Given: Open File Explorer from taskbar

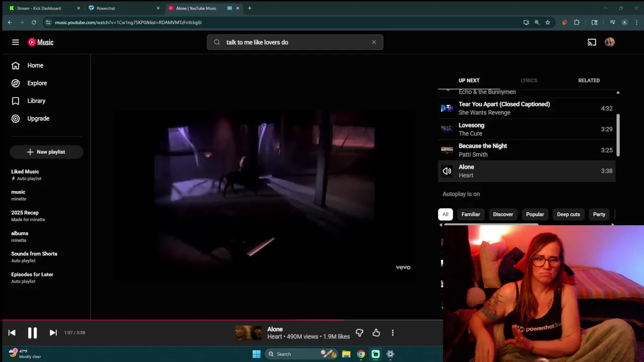Looking at the screenshot, I should [346, 354].
